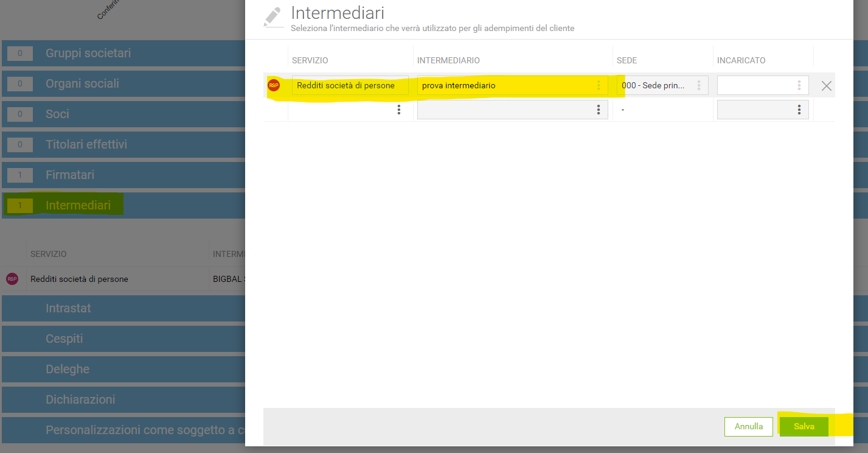Viewport: 868px width, 453px height.
Task: Open the Dichiarazioni section
Action: [x=123, y=400]
